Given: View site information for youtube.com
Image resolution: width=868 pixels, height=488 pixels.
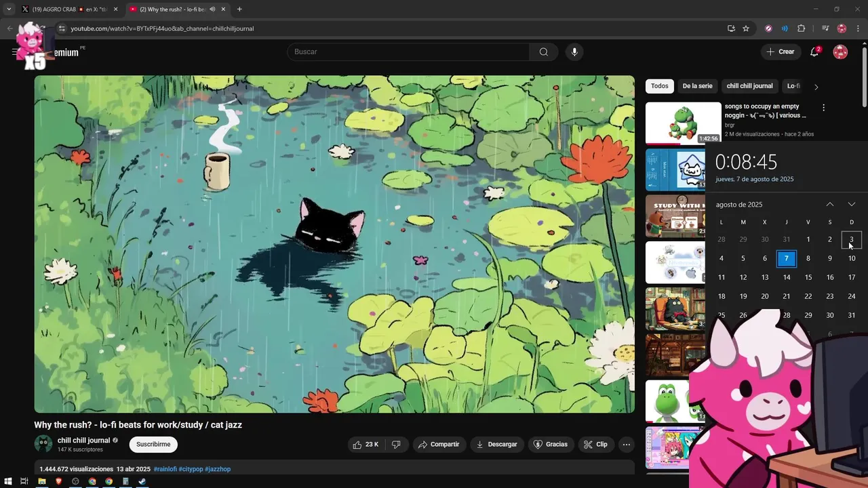Looking at the screenshot, I should (x=62, y=28).
